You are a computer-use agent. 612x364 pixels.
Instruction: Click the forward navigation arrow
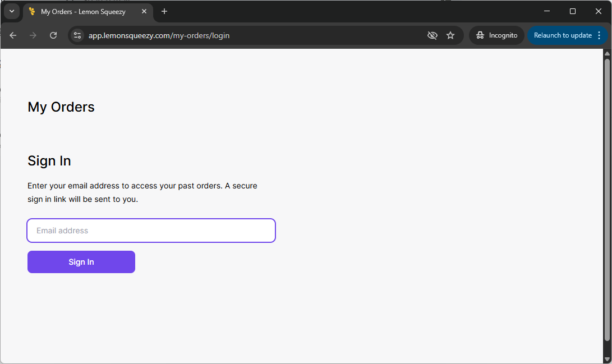point(33,35)
